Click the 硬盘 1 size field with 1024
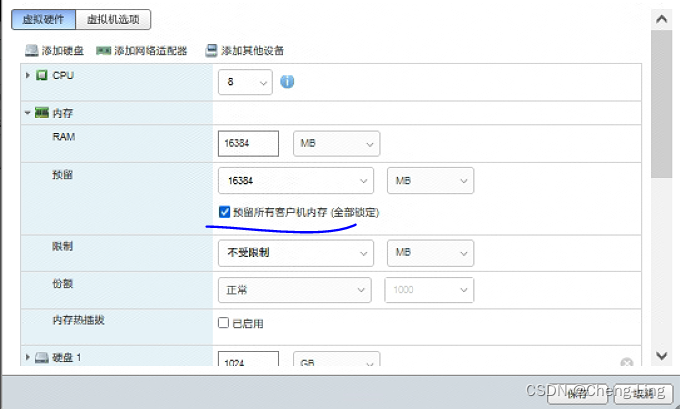This screenshot has height=409, width=680. pyautogui.click(x=248, y=359)
